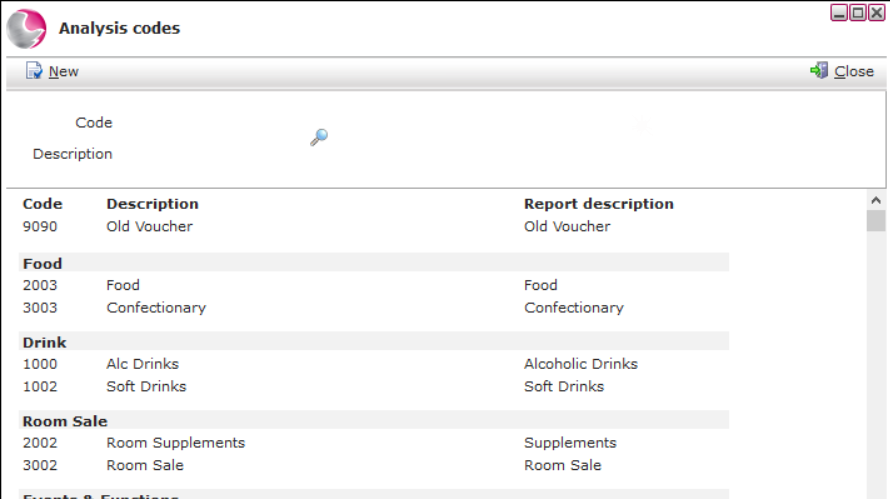Click Confectionary in Report description column
Screen dimensions: 890x499
point(574,308)
